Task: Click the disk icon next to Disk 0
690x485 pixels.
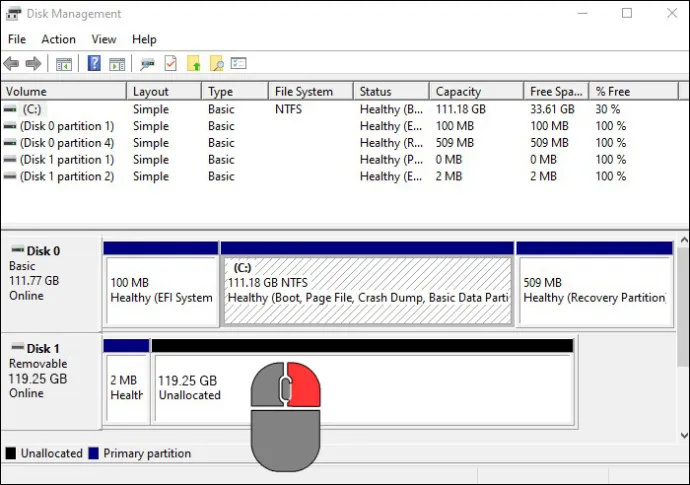Action: (18, 250)
